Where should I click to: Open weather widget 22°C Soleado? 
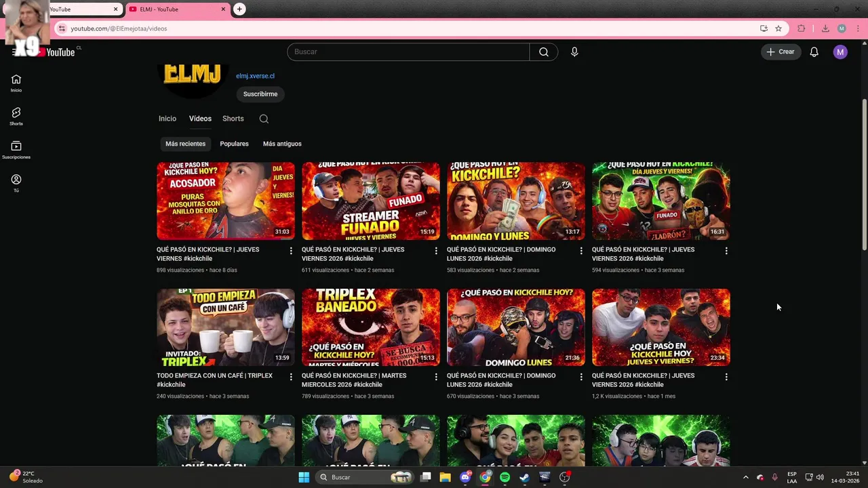[x=26, y=477]
